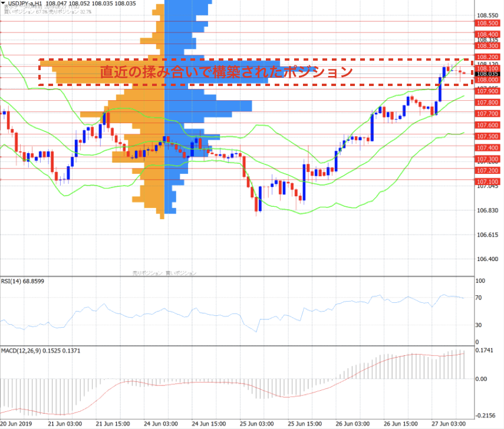Select the red 108.000 price level label
504x429 pixels.
click(487, 80)
